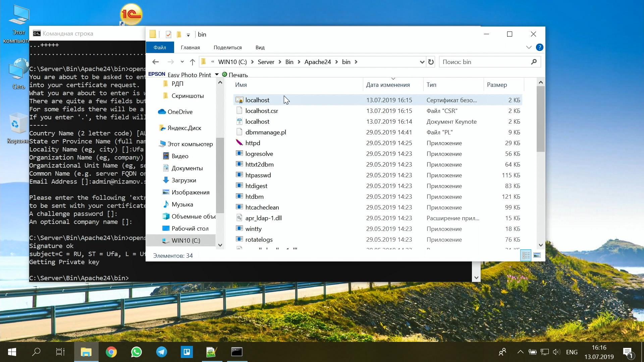Screen dimensions: 644x362
Task: Click the search magnifier in Explorer
Action: (534, 62)
